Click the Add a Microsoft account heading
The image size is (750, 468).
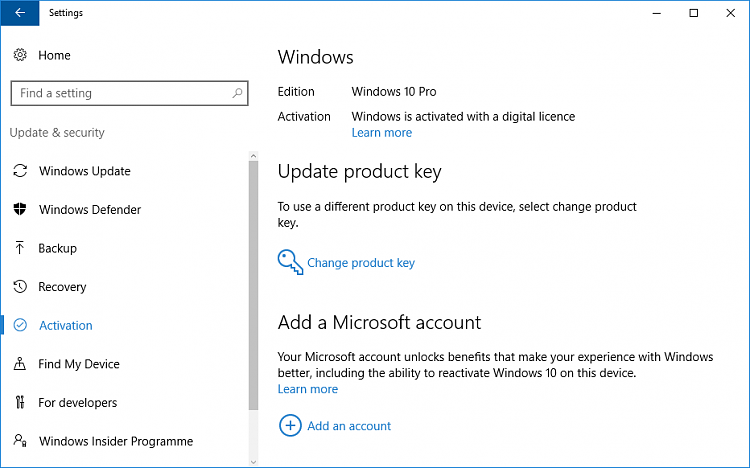tap(379, 323)
